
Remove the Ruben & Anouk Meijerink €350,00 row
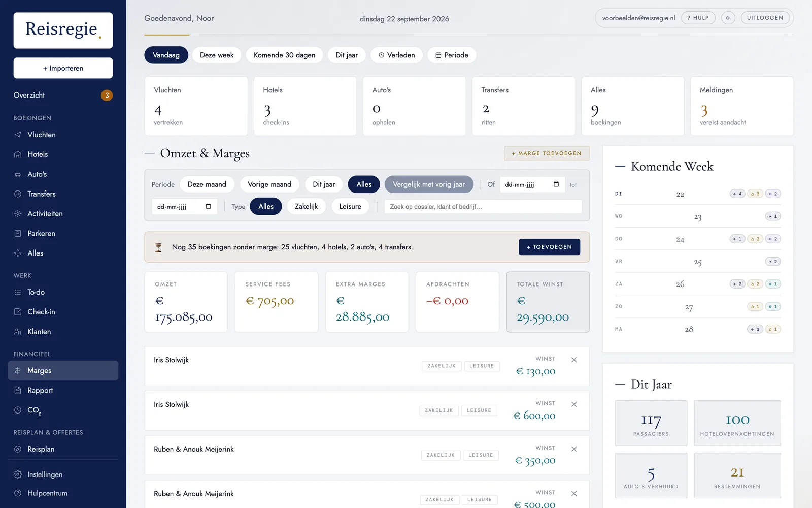[574, 449]
